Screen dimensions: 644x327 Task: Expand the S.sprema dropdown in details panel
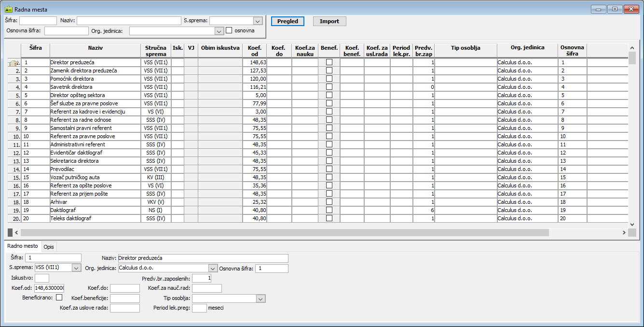(x=76, y=268)
